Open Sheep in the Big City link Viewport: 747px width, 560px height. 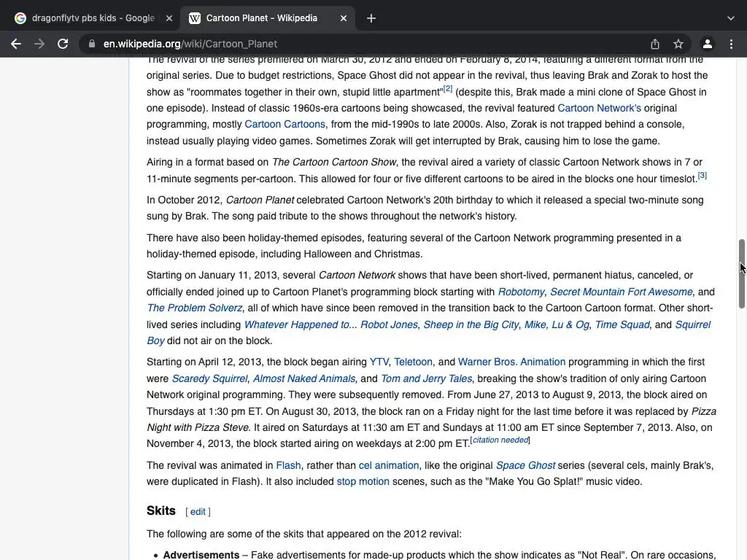(x=471, y=324)
